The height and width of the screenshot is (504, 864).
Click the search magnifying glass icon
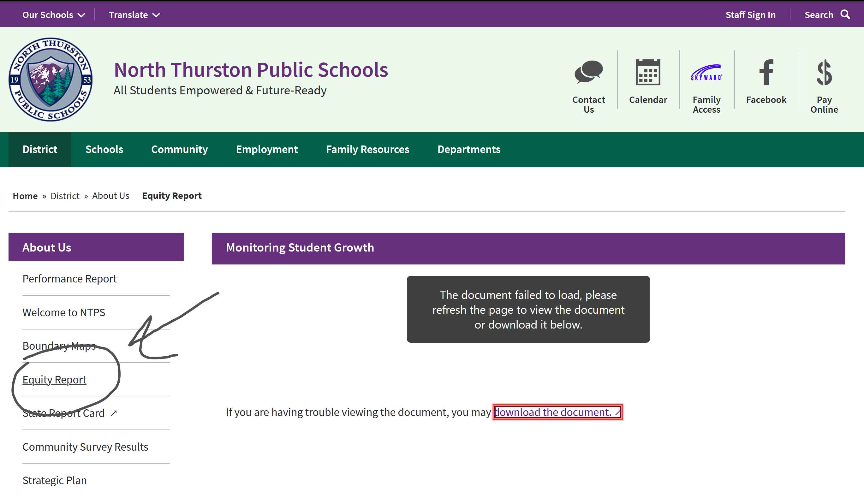845,15
